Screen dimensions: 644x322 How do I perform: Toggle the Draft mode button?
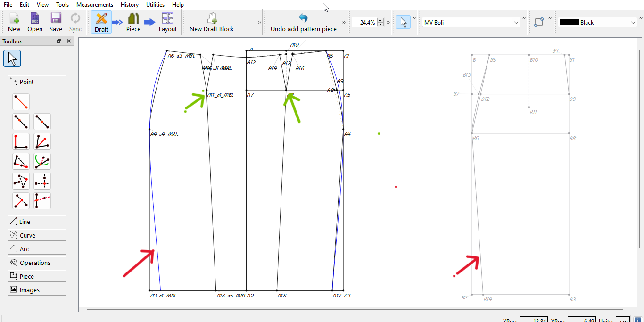(101, 22)
